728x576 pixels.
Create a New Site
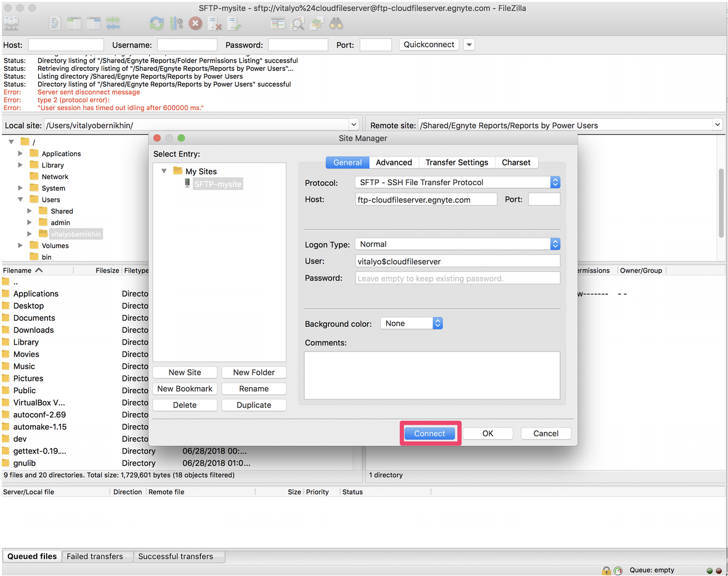[x=185, y=372]
